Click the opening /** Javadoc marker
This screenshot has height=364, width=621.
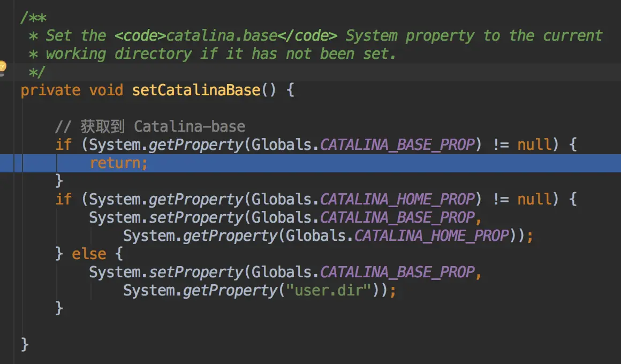(x=33, y=18)
